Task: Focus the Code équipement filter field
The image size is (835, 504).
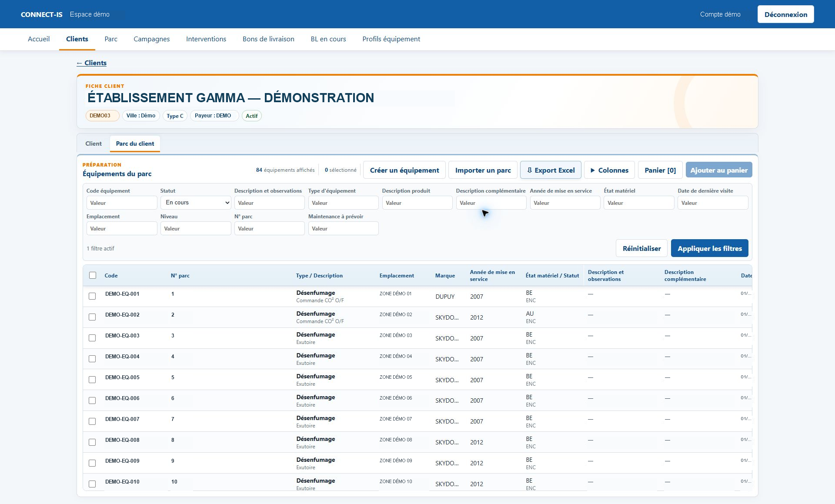Action: 122,203
